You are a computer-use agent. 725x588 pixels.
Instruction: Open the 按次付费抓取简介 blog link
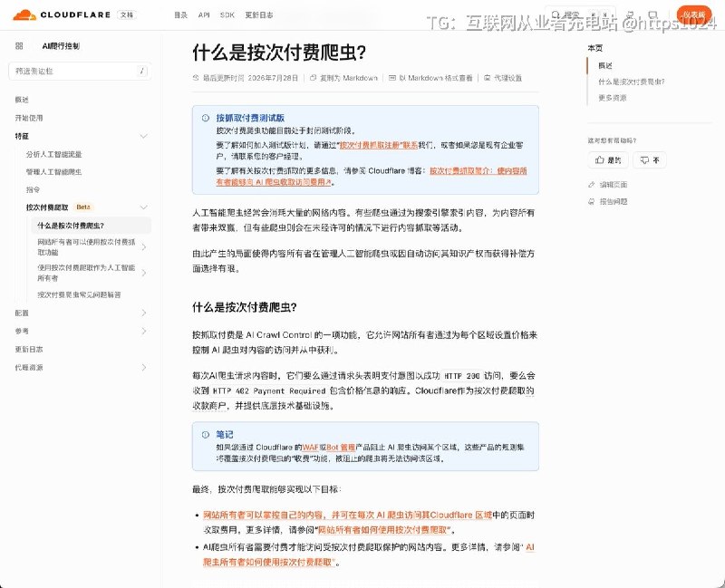pos(478,170)
